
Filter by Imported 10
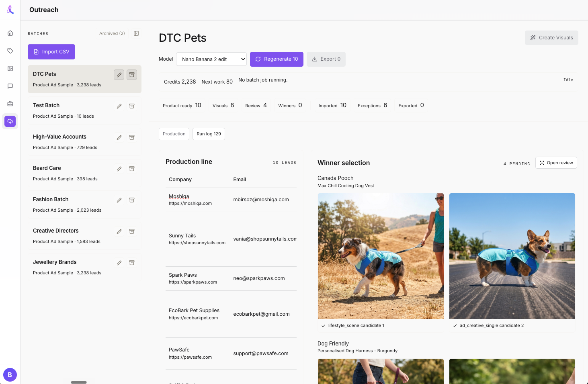tap(332, 105)
